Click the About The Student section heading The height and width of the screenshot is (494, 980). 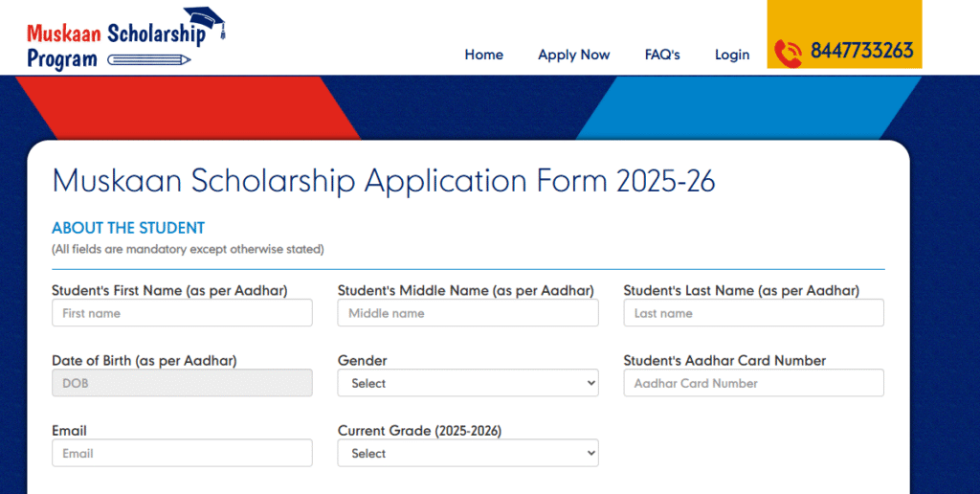click(128, 228)
